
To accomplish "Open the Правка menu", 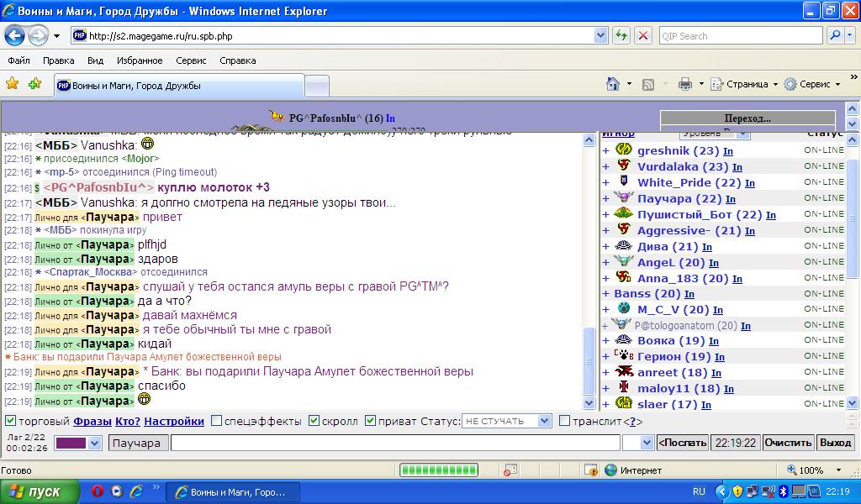I will click(58, 60).
